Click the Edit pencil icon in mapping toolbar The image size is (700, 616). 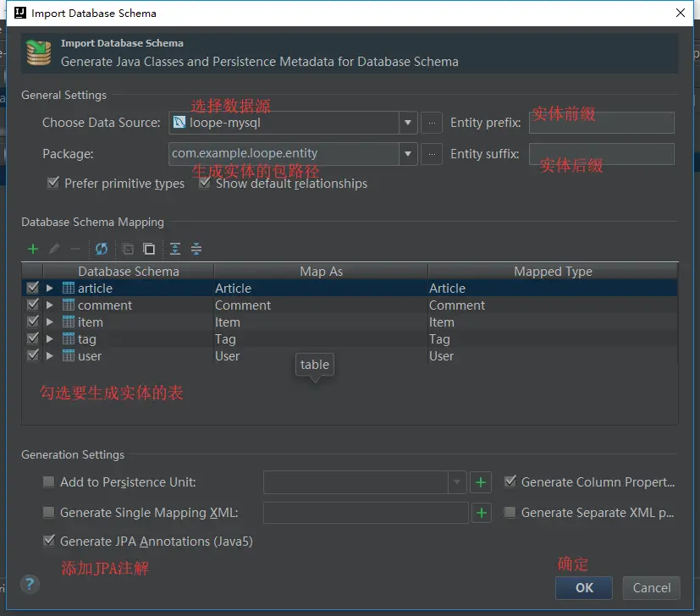[x=54, y=249]
